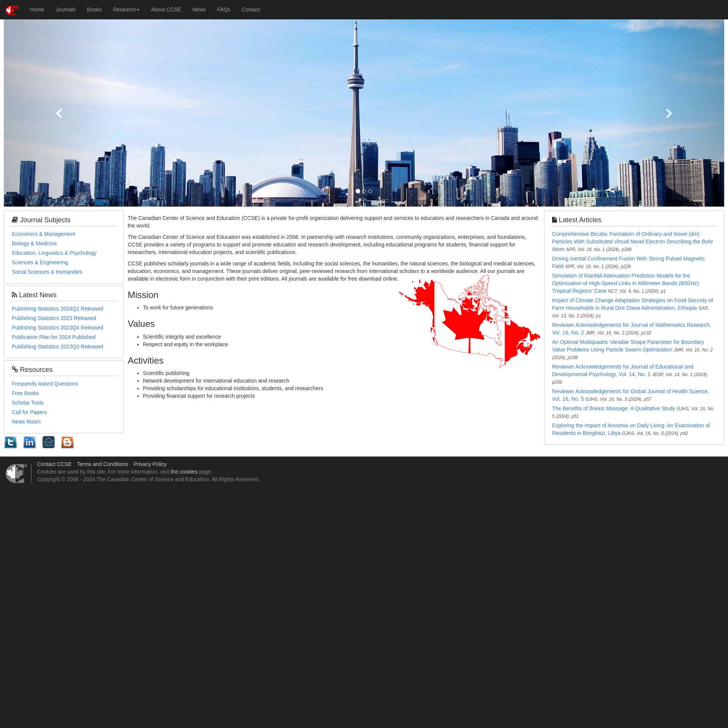Screen dimensions: 728x728
Task: Click Frequently Asked Questions link
Action: 45,383
